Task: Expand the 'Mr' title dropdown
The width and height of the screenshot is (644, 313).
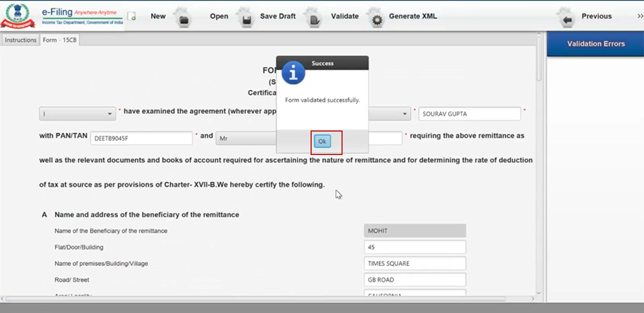Action: pos(246,138)
